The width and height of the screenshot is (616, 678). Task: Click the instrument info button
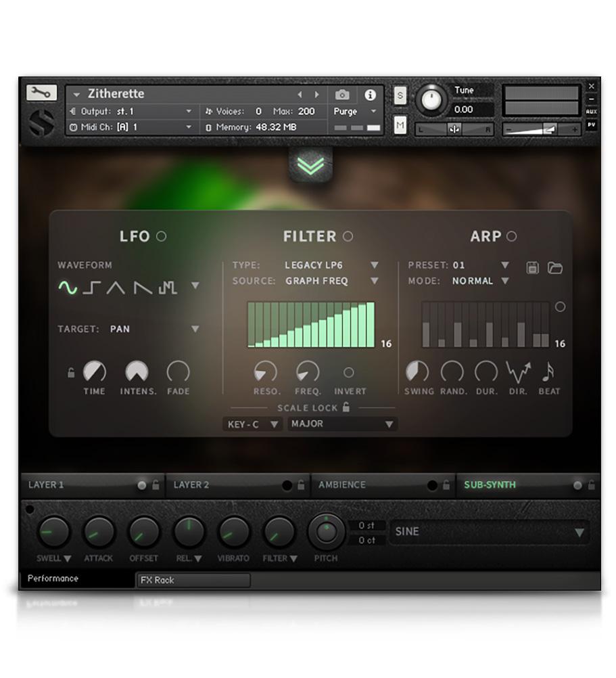[370, 95]
